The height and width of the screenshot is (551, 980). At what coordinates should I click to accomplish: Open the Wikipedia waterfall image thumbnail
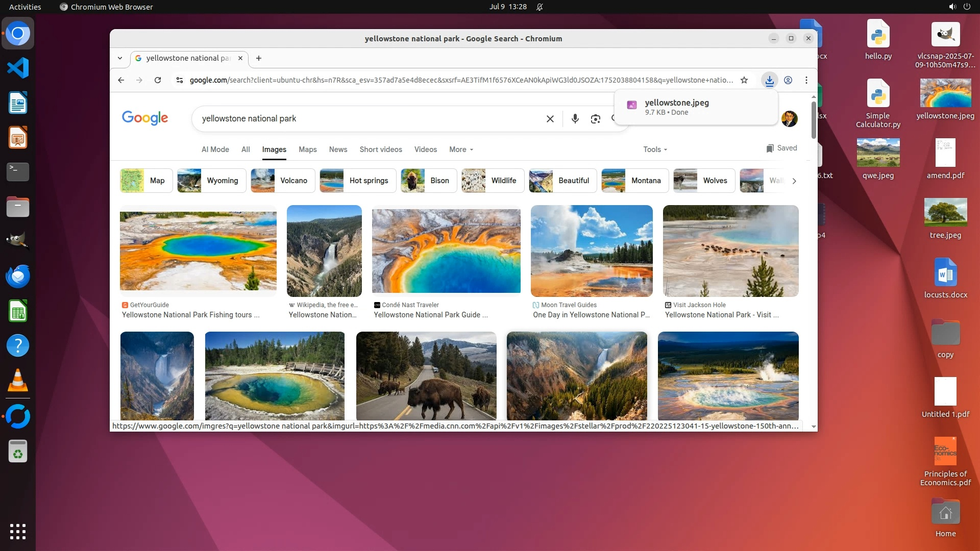click(324, 251)
